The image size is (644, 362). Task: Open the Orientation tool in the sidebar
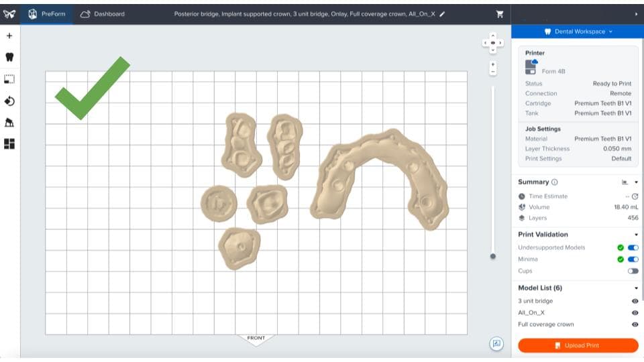[x=9, y=101]
